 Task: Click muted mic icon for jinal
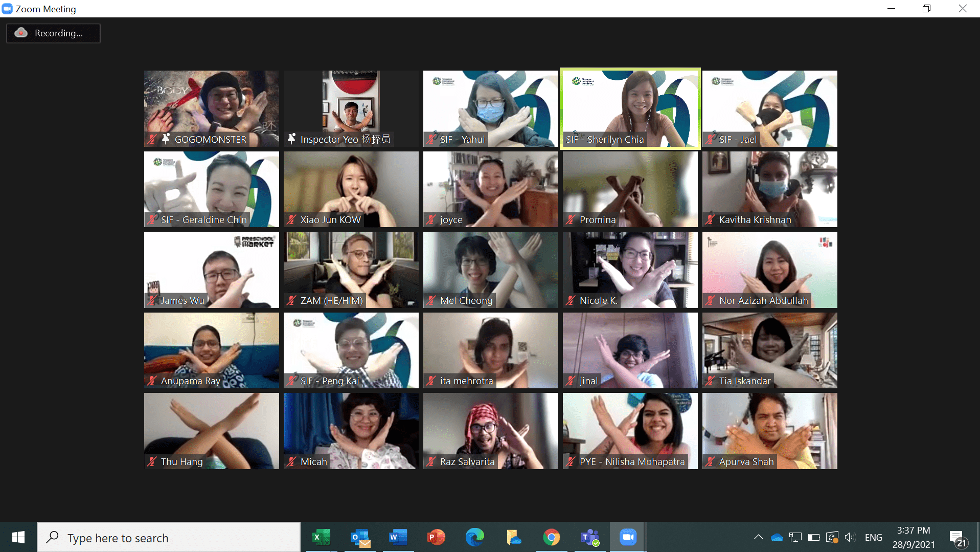tap(571, 381)
